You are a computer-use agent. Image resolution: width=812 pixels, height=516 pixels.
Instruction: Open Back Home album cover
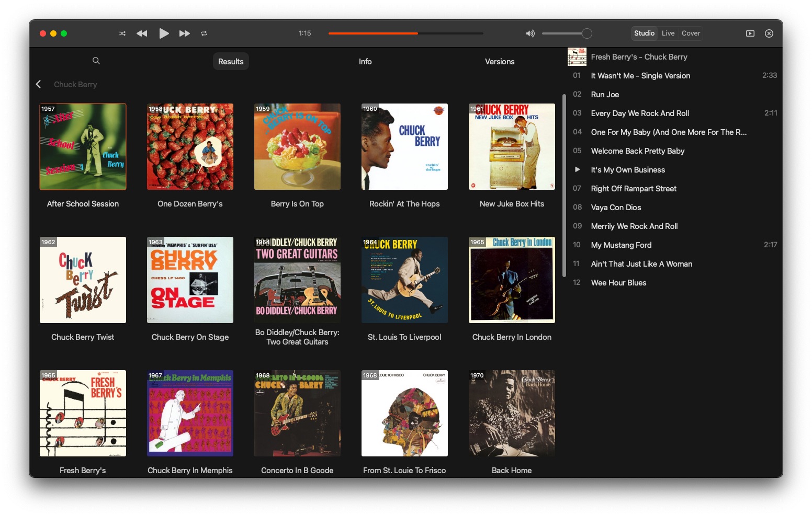[512, 413]
